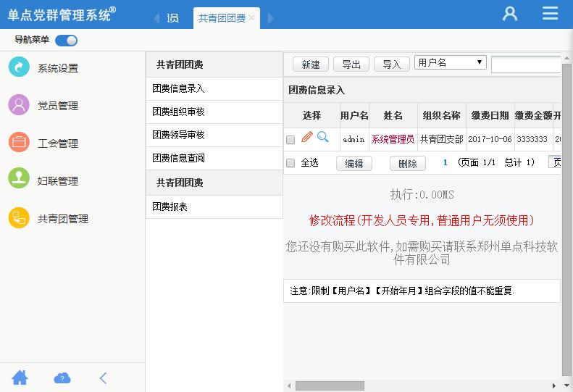Open 团费信息录入 menu item
The height and width of the screenshot is (392, 573).
tap(214, 88)
